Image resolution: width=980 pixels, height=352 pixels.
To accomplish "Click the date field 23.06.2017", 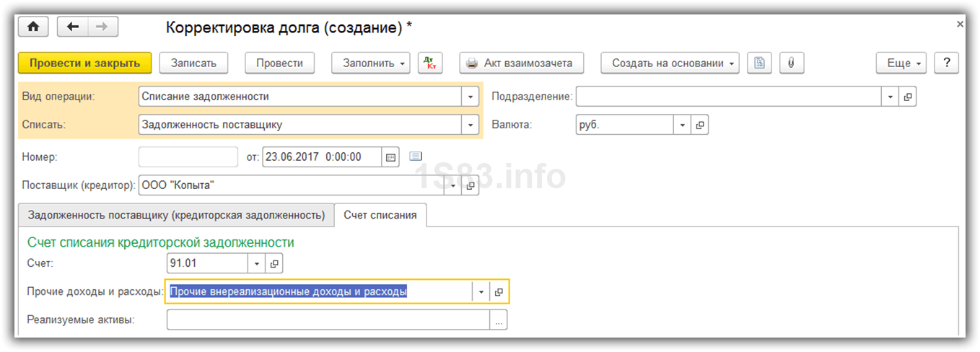I will tap(322, 157).
